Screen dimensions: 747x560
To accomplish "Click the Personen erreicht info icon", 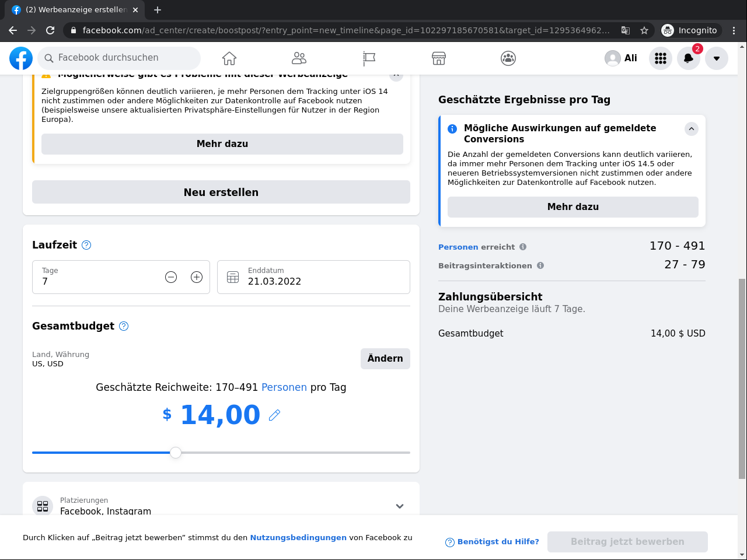I will (x=523, y=247).
